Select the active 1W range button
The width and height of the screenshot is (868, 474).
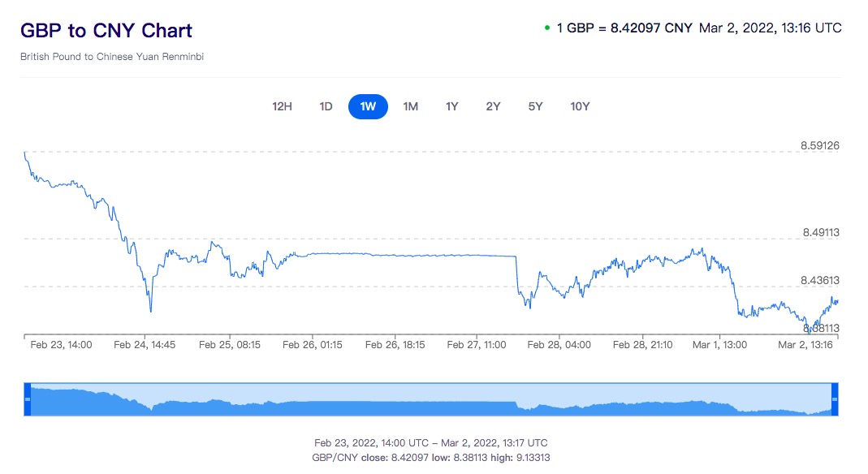(x=368, y=106)
